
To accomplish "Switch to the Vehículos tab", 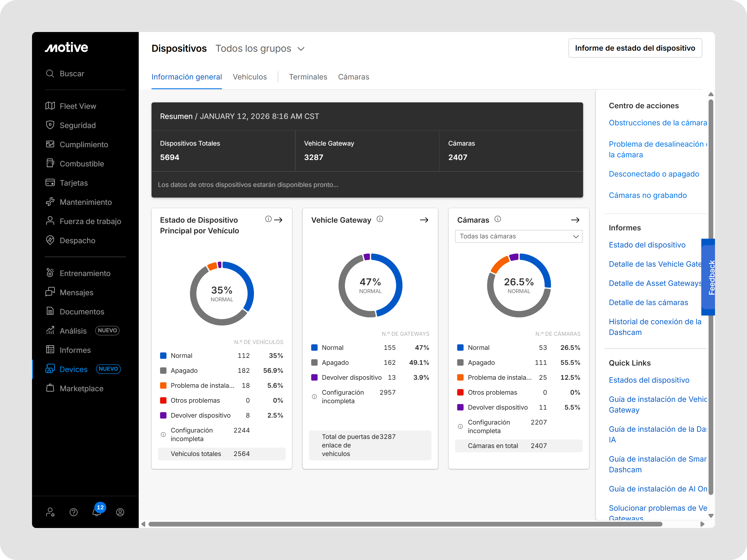I will click(x=250, y=77).
